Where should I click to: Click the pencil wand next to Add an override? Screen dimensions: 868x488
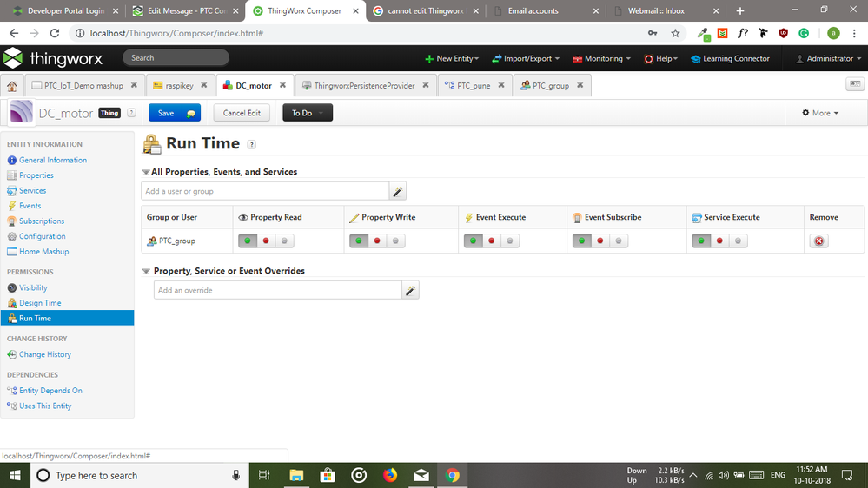[x=410, y=291]
